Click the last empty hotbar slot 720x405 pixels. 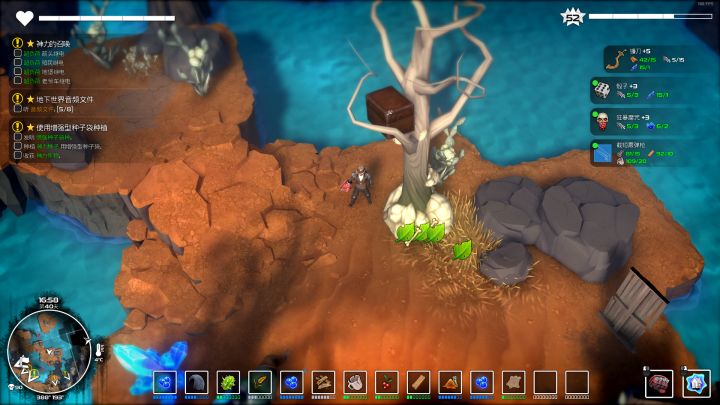click(577, 382)
